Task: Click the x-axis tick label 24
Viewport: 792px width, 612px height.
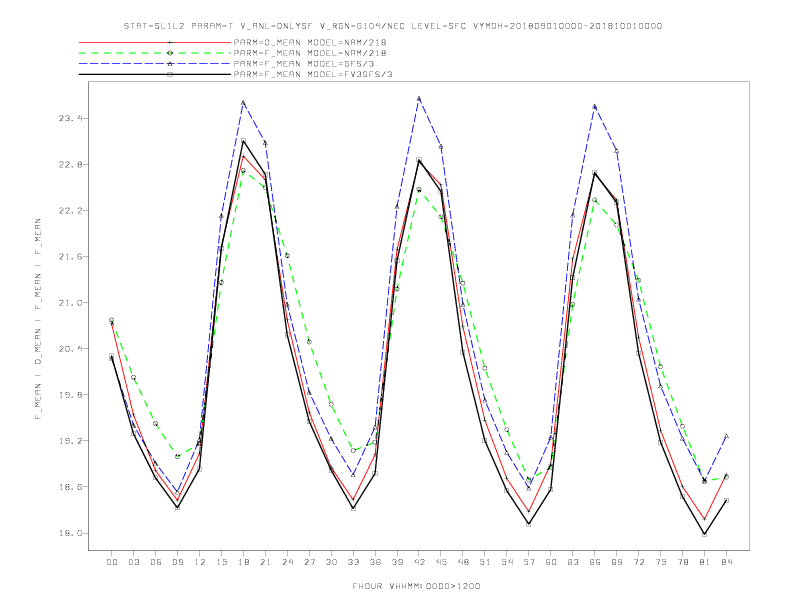Action: 287,562
